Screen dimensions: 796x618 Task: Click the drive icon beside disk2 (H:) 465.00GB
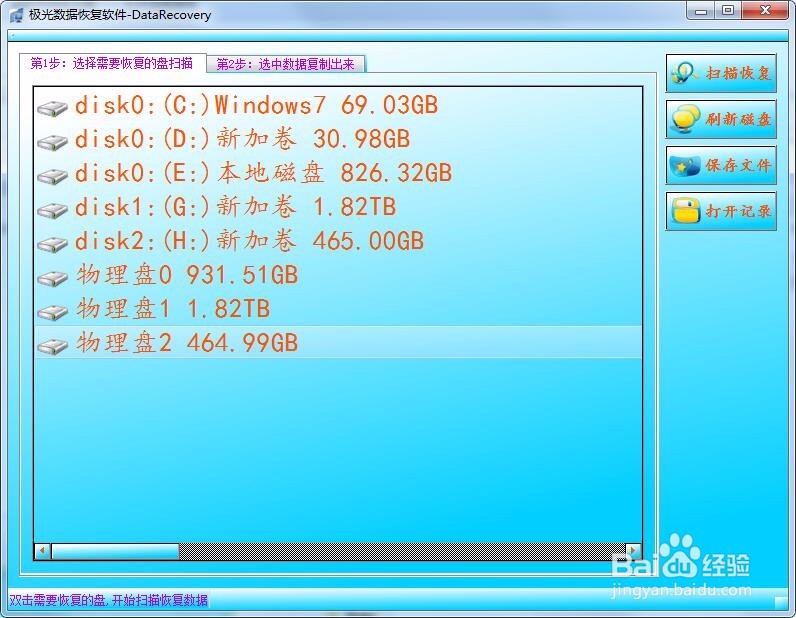pos(52,244)
